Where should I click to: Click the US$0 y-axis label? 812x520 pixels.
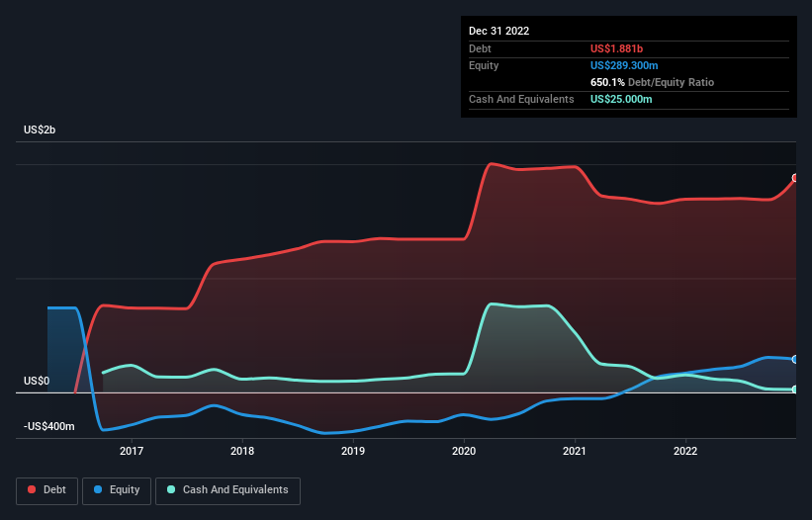[x=37, y=381]
